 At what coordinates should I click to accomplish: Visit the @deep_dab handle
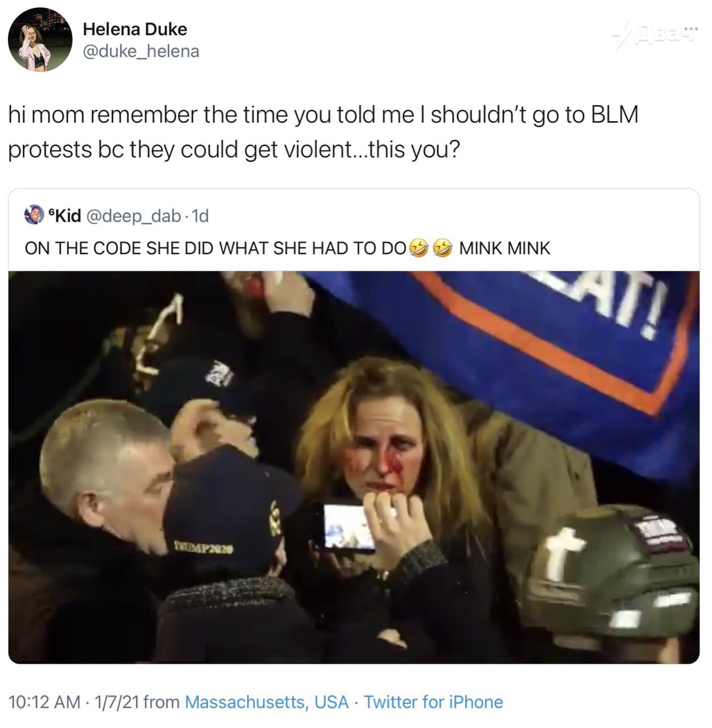click(133, 216)
